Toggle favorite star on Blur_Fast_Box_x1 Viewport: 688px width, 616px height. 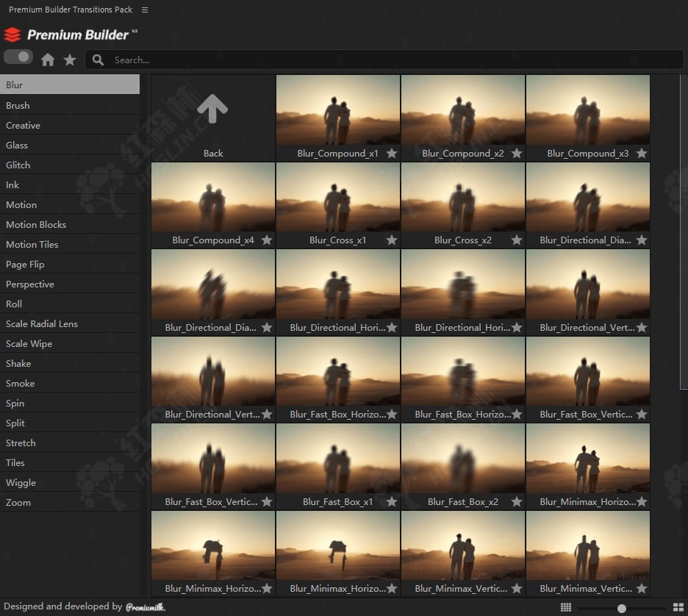(x=392, y=502)
